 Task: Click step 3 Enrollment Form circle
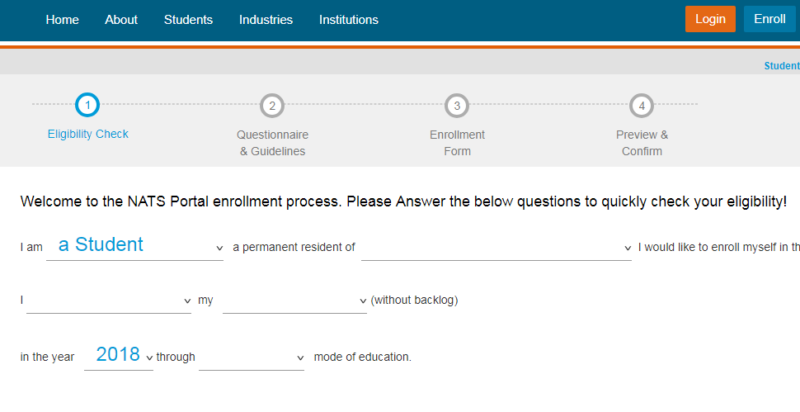pos(457,105)
